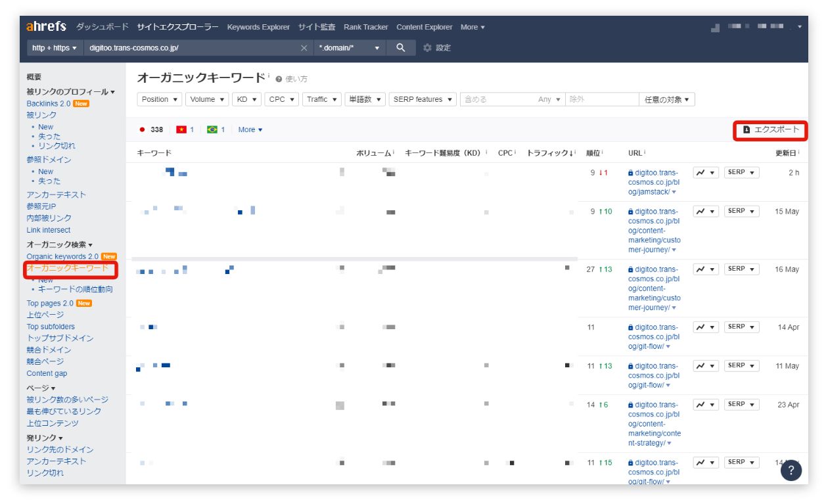This screenshot has width=828, height=504.
Task: Open リンク先のドメイン in sidebar
Action: point(60,449)
